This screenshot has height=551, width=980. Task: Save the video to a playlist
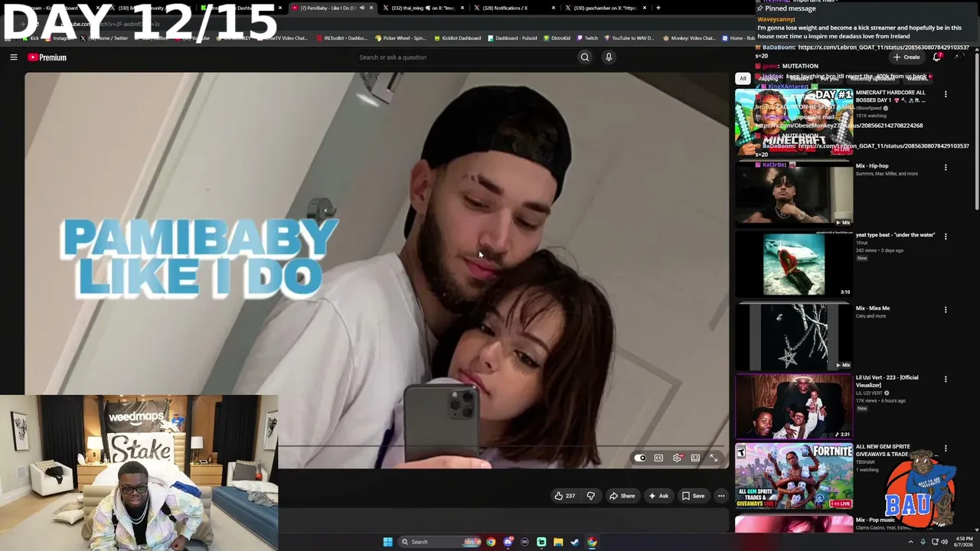[x=694, y=496]
